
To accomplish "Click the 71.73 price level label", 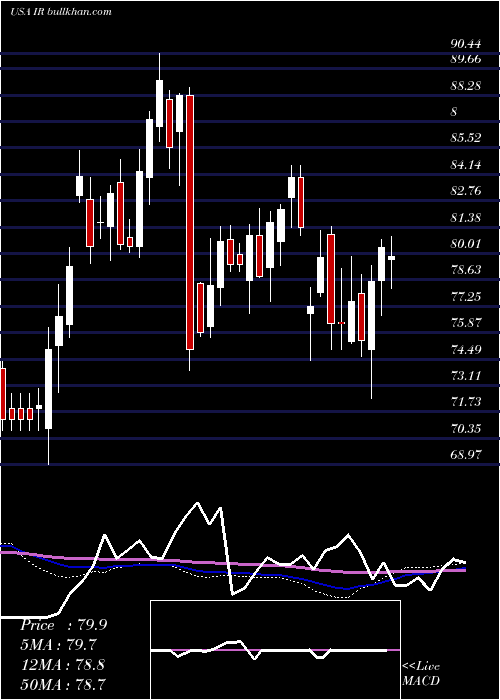I will 466,402.
